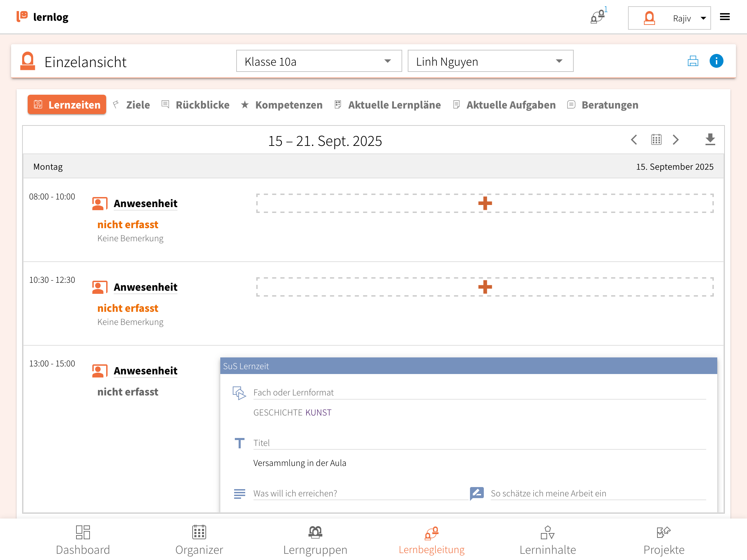Advance to the next week
The height and width of the screenshot is (560, 747).
(x=676, y=140)
